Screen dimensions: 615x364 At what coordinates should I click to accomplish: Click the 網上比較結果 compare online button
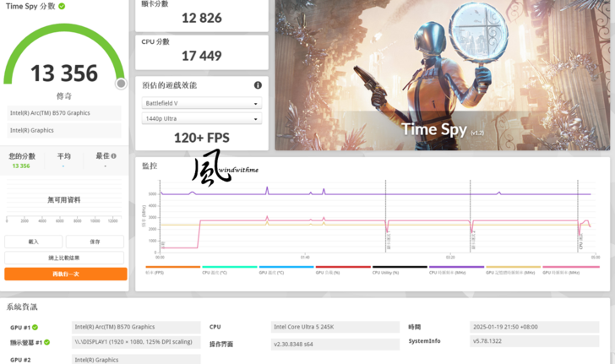point(64,258)
